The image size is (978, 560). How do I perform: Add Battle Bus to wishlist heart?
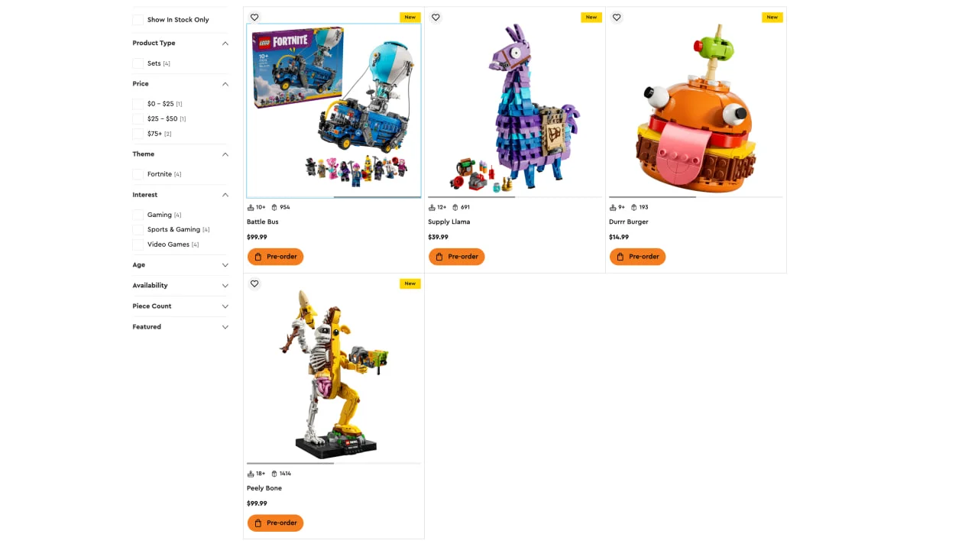(x=254, y=18)
